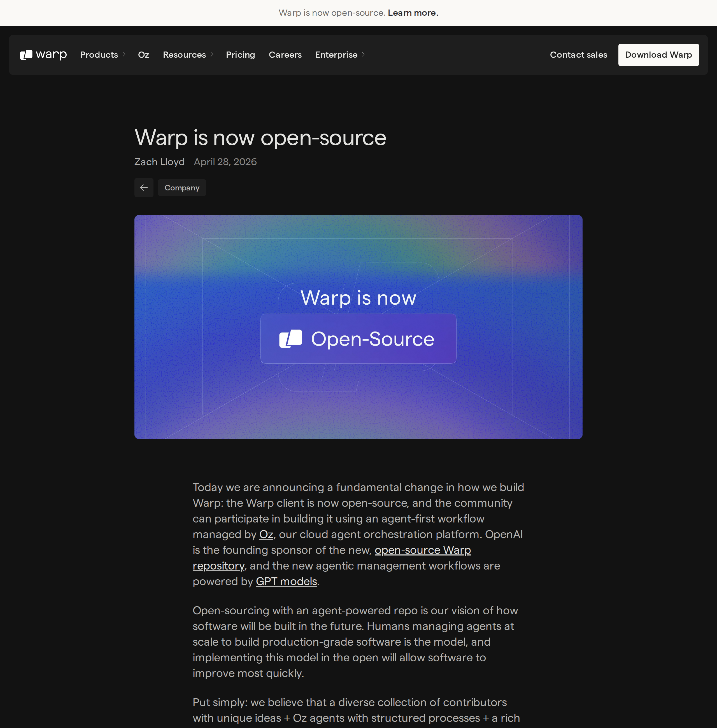
Task: Open the Enterprise menu
Action: pos(336,55)
